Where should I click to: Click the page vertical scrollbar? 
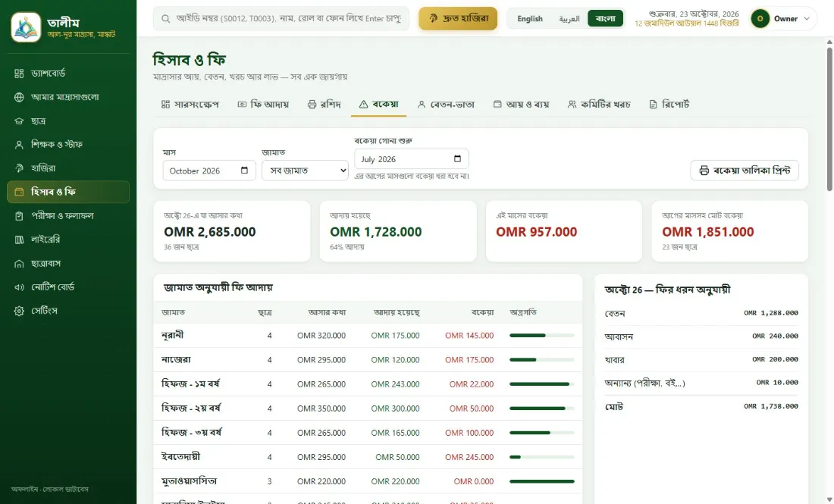pyautogui.click(x=829, y=118)
